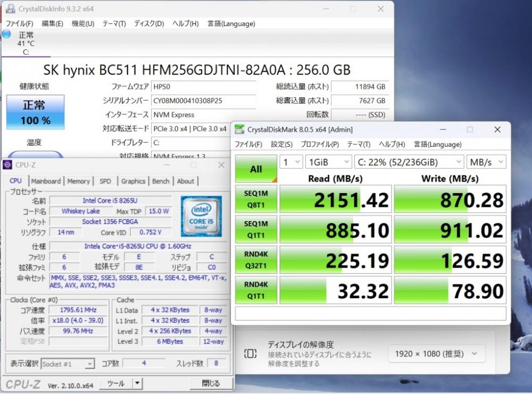Click the empty comment field in CrystalDiskMark
532x394 pixels.
click(370, 313)
